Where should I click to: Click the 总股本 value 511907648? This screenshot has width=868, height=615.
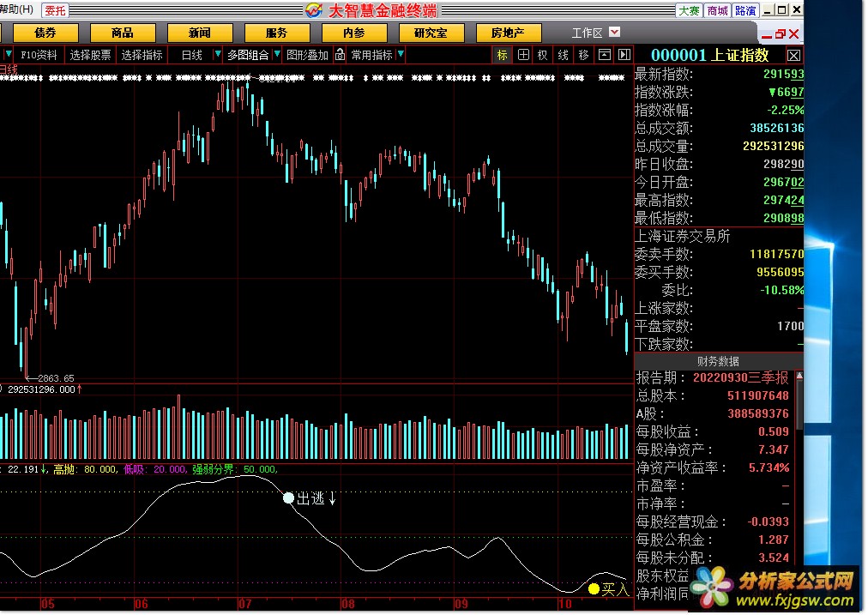click(758, 395)
